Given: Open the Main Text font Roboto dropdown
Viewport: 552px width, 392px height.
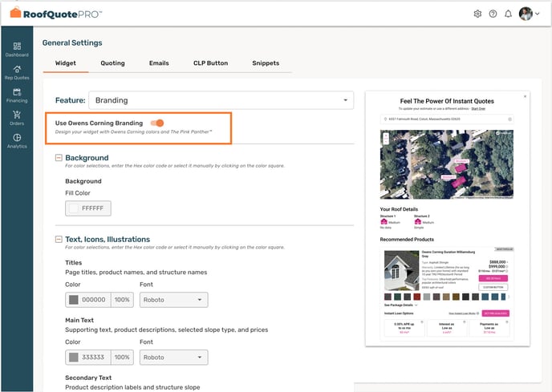Looking at the screenshot, I should click(x=174, y=358).
